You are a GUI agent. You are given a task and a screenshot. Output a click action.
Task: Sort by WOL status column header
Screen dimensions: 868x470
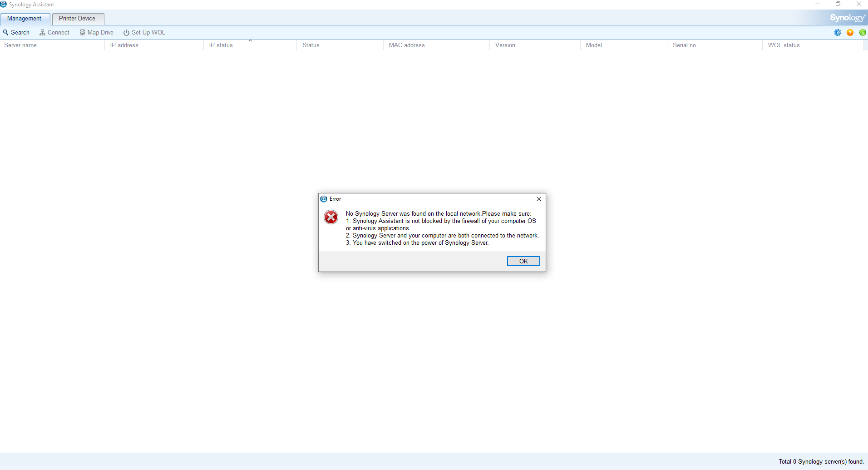click(813, 45)
